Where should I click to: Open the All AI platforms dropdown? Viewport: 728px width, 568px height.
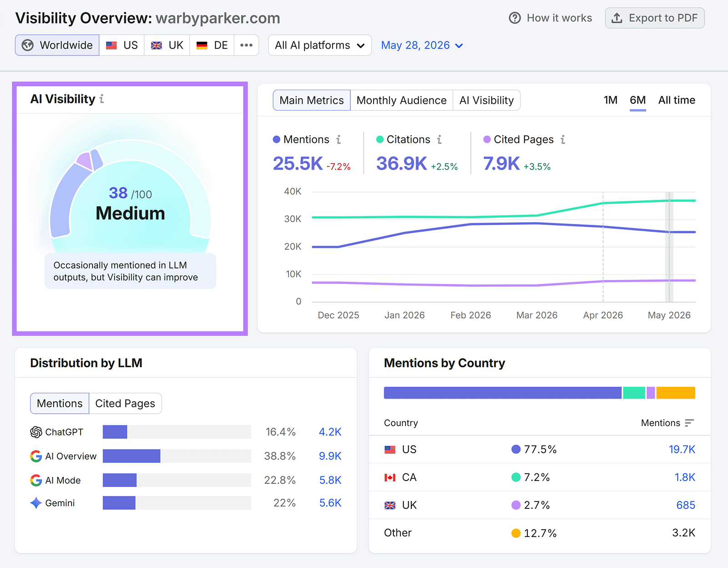(320, 45)
